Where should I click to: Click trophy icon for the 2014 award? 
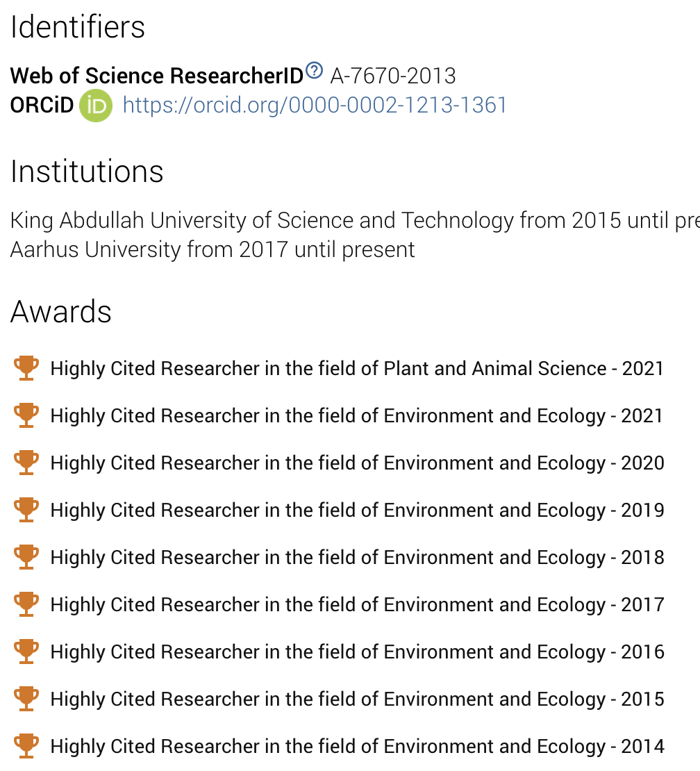tap(26, 746)
